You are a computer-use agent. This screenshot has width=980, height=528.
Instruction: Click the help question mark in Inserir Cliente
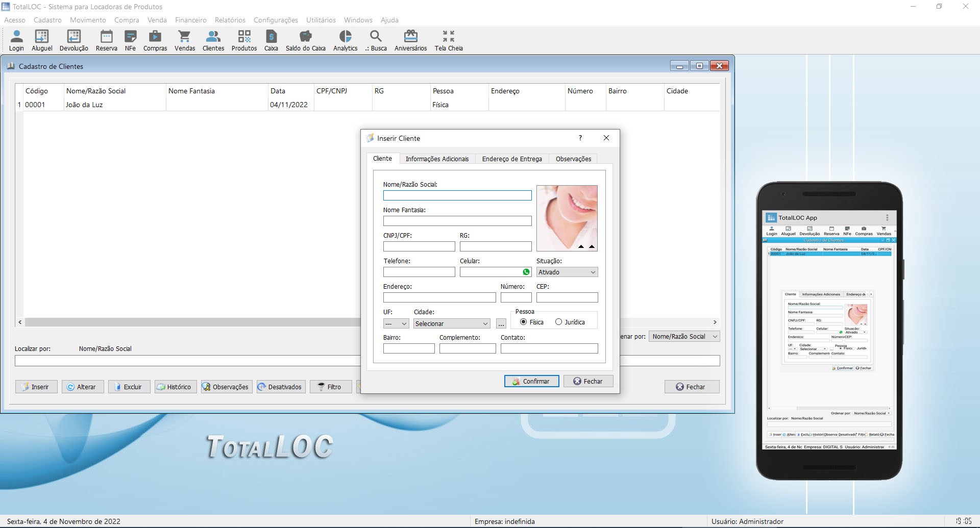point(580,138)
